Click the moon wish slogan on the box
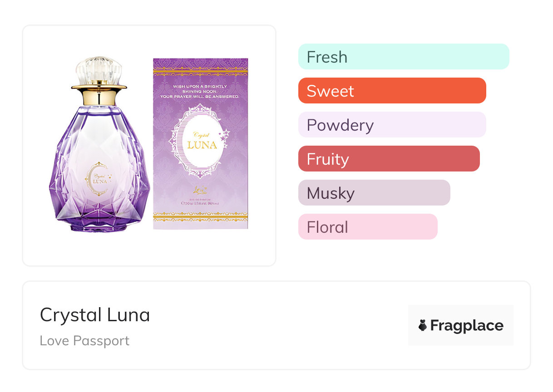Viewport: 553px width, 392px height. tap(200, 91)
